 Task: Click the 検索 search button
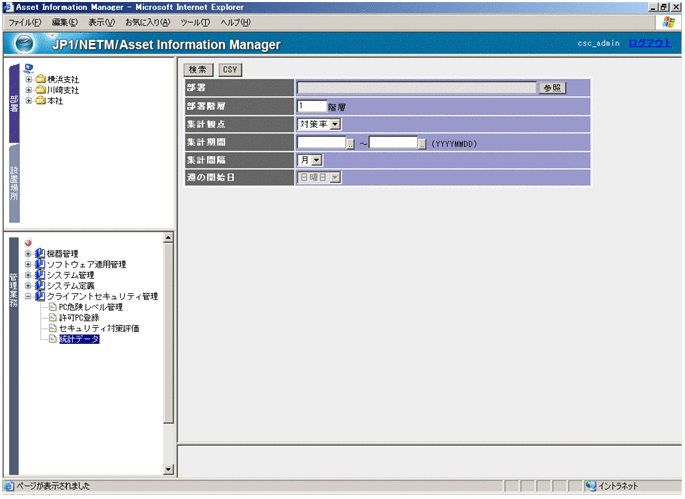(198, 69)
